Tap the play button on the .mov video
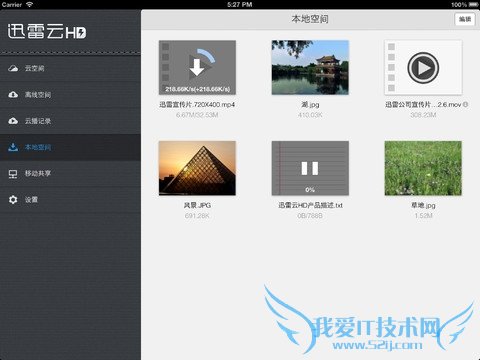 pyautogui.click(x=423, y=68)
